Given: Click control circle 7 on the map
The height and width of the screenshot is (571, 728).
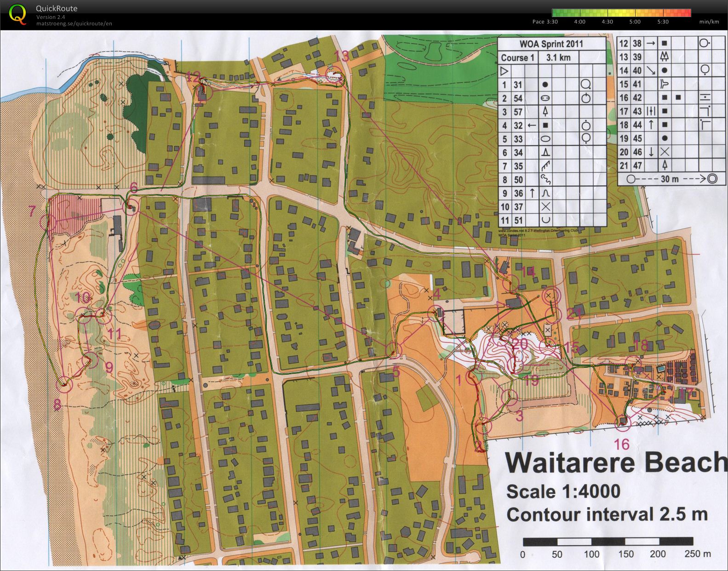Looking at the screenshot, I should click(48, 223).
